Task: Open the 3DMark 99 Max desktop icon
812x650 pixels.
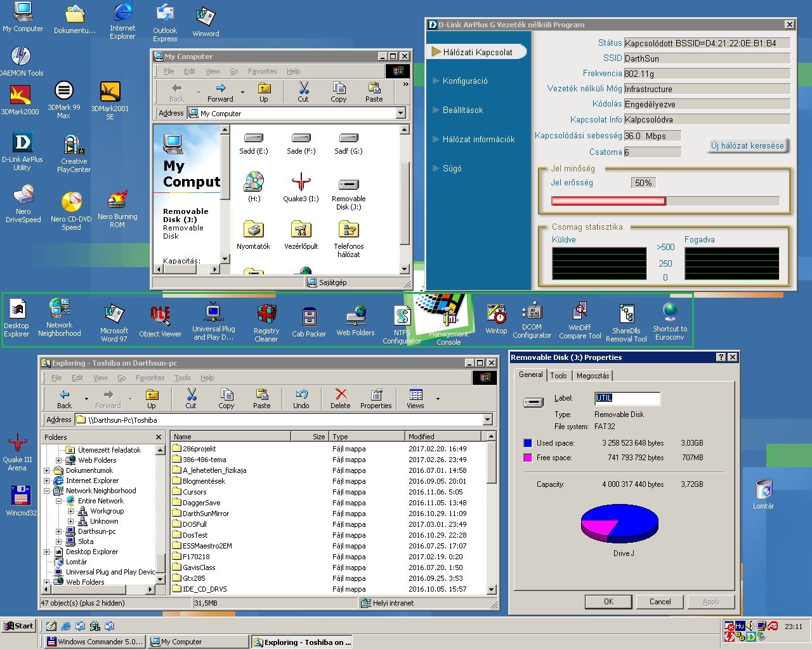Action: click(x=63, y=100)
